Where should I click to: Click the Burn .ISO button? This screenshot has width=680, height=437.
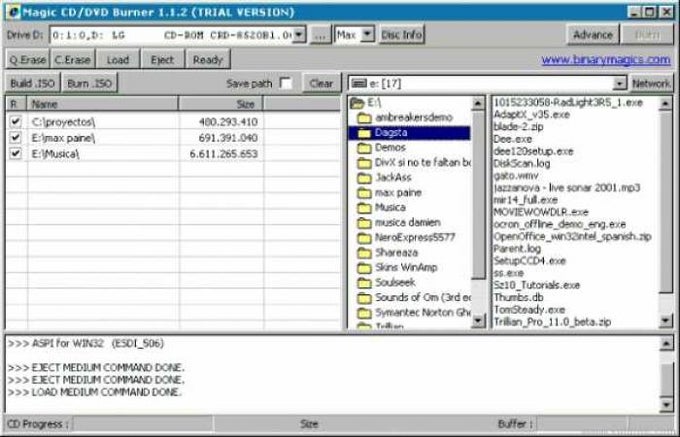point(90,83)
